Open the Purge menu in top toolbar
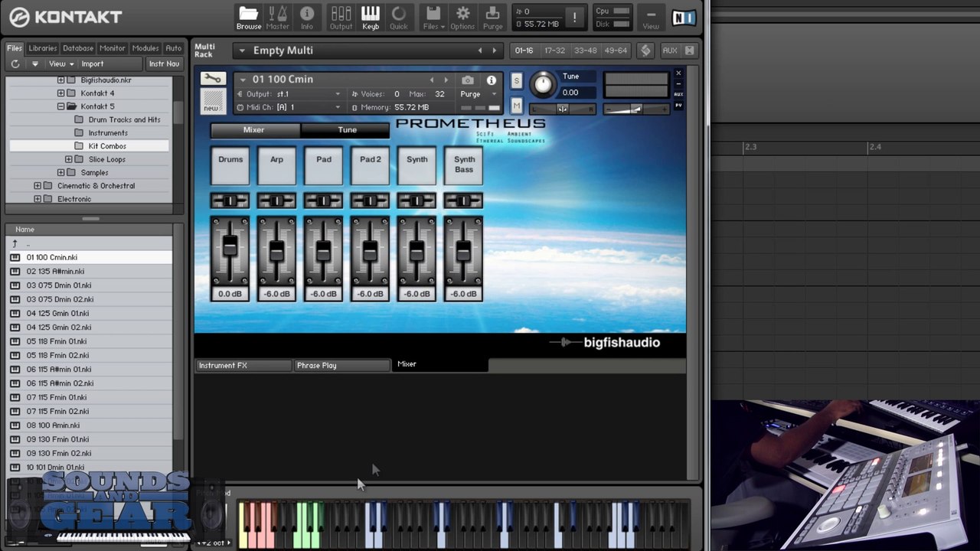Viewport: 980px width, 551px height. pyautogui.click(x=493, y=17)
